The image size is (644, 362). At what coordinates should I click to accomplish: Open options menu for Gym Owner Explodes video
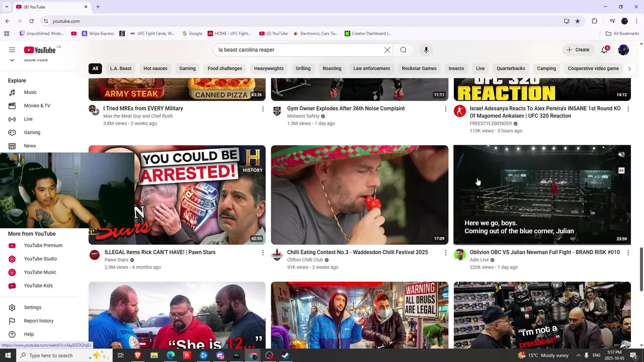point(445,109)
